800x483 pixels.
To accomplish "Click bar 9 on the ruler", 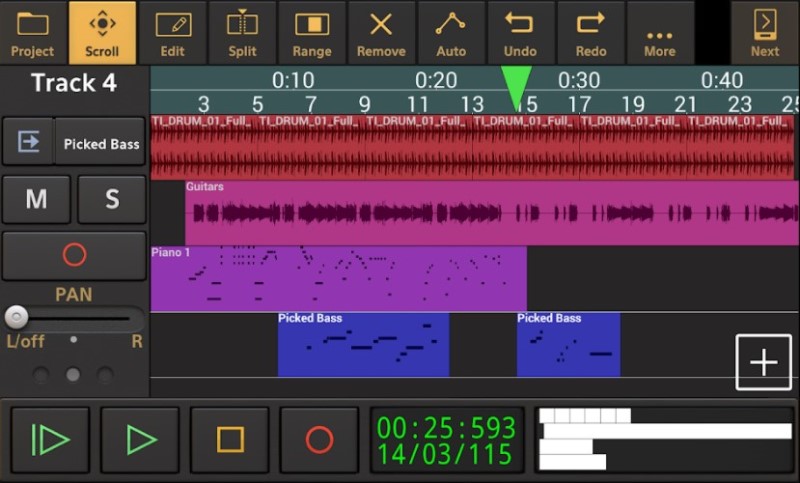I will click(364, 104).
